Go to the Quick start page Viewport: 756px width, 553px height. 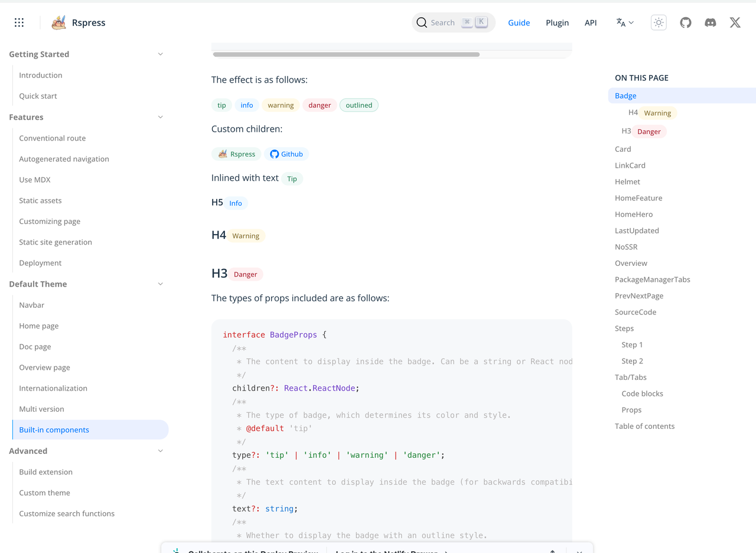click(x=38, y=96)
